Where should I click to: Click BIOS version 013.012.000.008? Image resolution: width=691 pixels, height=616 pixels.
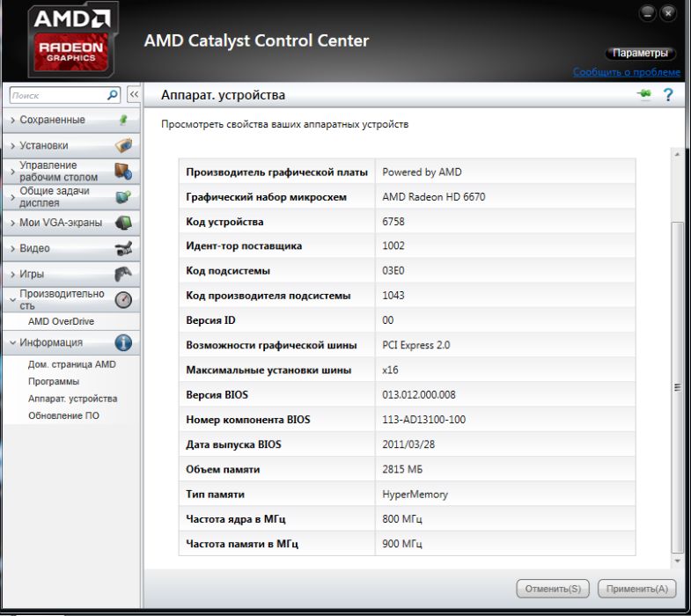419,395
